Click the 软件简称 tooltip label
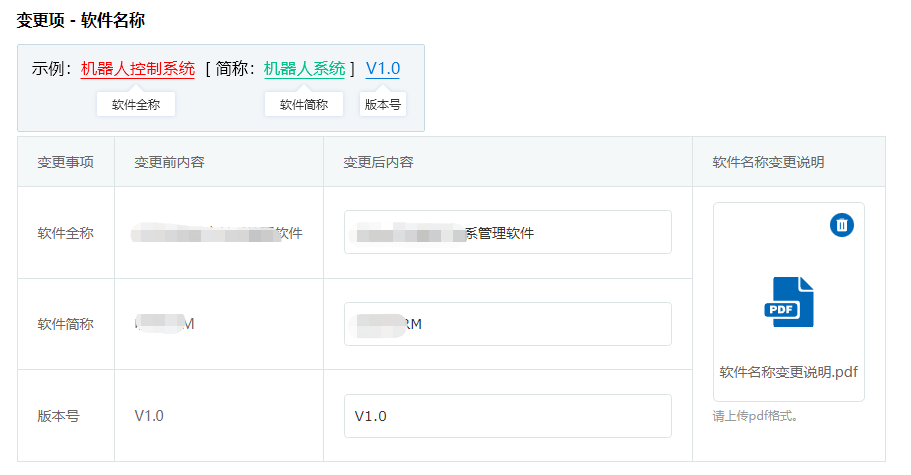Screen dimensions: 911x475 pos(304,105)
